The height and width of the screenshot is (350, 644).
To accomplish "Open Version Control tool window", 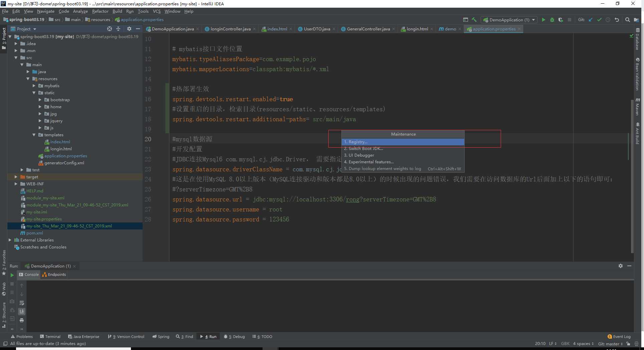I will (126, 337).
